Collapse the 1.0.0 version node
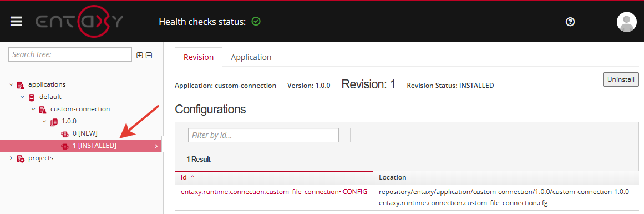This screenshot has width=644, height=214. click(x=44, y=121)
